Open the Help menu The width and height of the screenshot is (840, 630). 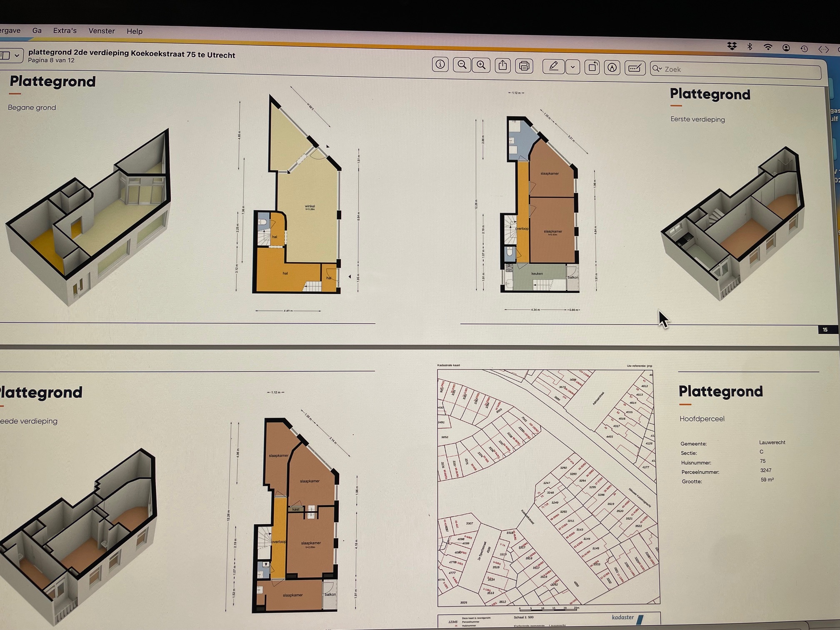135,32
